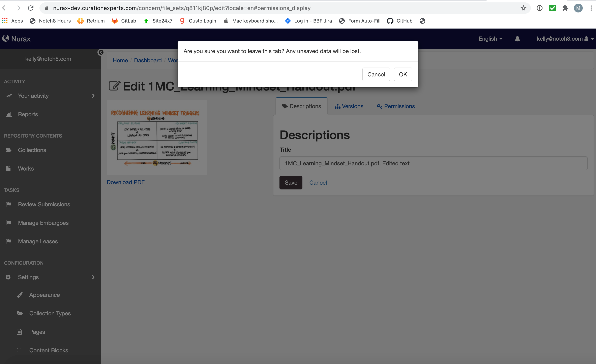Open Manage Embargoes task
This screenshot has height=364, width=596.
(x=50, y=223)
